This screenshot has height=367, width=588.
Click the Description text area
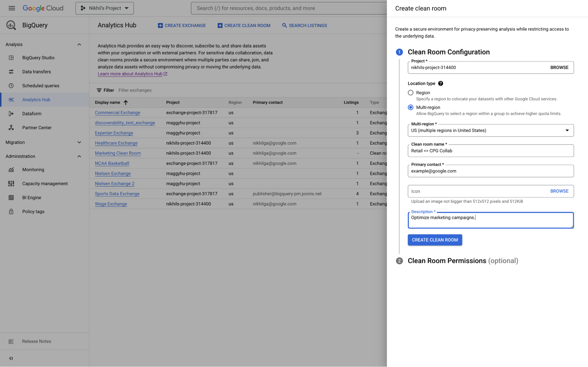(x=491, y=220)
